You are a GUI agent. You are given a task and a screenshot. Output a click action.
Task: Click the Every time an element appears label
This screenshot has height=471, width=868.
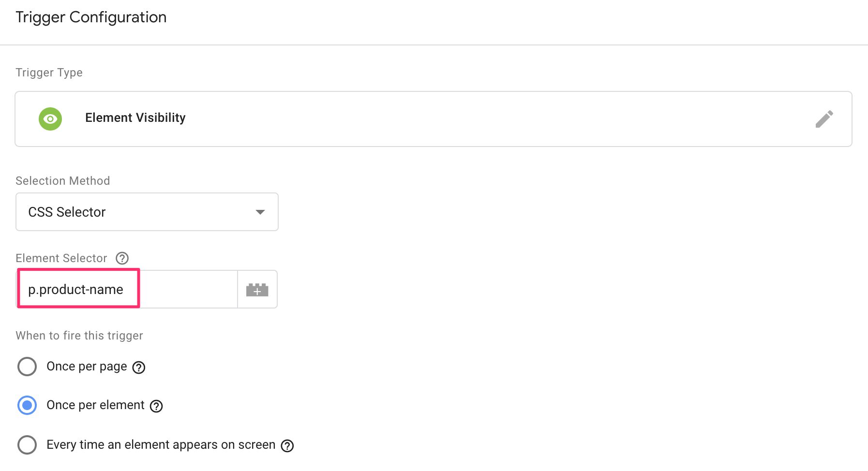(161, 445)
